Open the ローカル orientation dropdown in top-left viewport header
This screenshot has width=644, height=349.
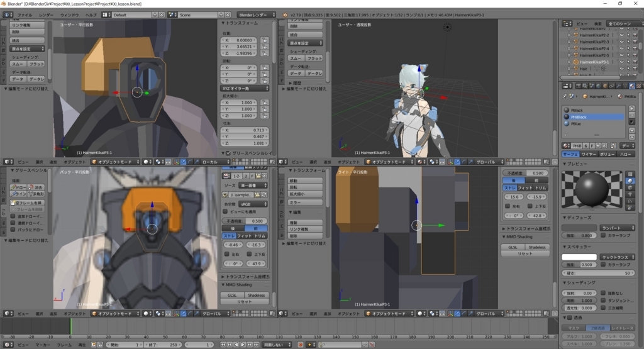pyautogui.click(x=215, y=162)
